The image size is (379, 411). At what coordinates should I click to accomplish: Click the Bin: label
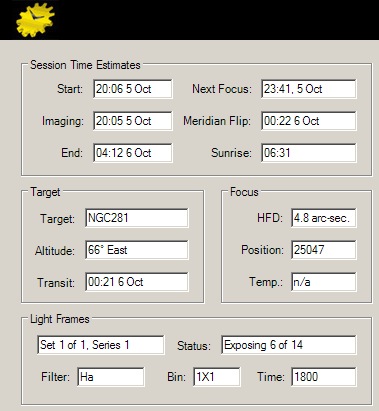pos(177,377)
